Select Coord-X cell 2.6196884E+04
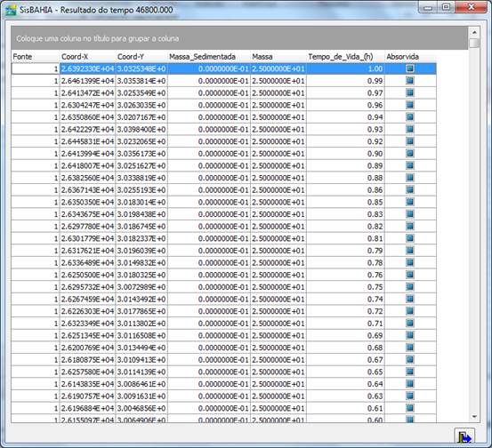The image size is (492, 448). [87, 408]
